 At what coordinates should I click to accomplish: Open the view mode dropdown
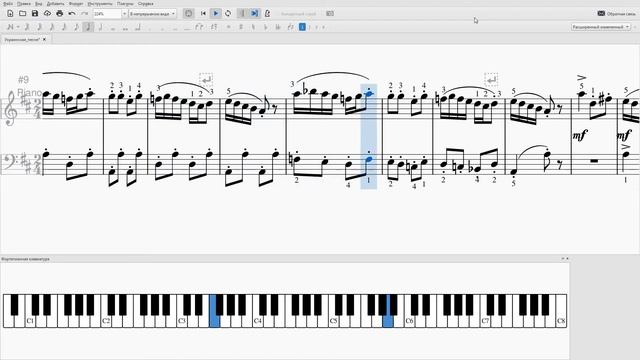point(152,13)
